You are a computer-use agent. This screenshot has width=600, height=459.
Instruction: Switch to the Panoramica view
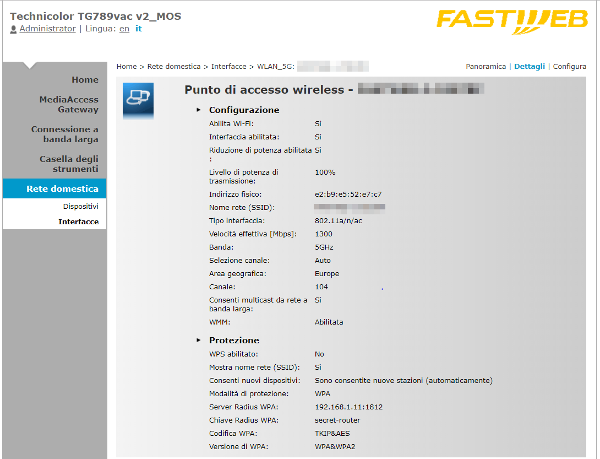pos(486,67)
